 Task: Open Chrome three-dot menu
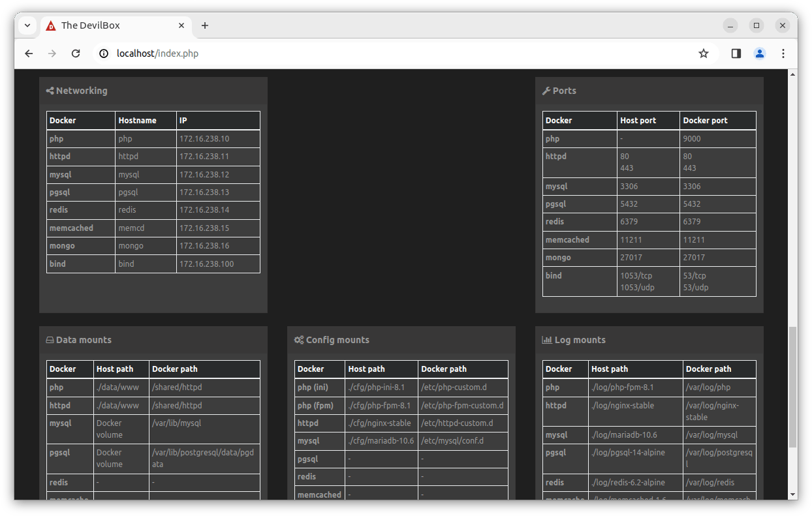pos(783,53)
